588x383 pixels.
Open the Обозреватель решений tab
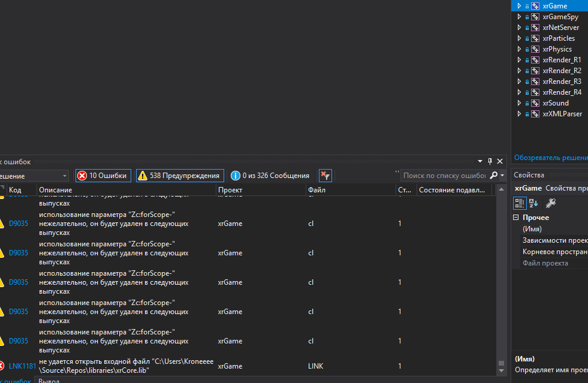pyautogui.click(x=550, y=158)
